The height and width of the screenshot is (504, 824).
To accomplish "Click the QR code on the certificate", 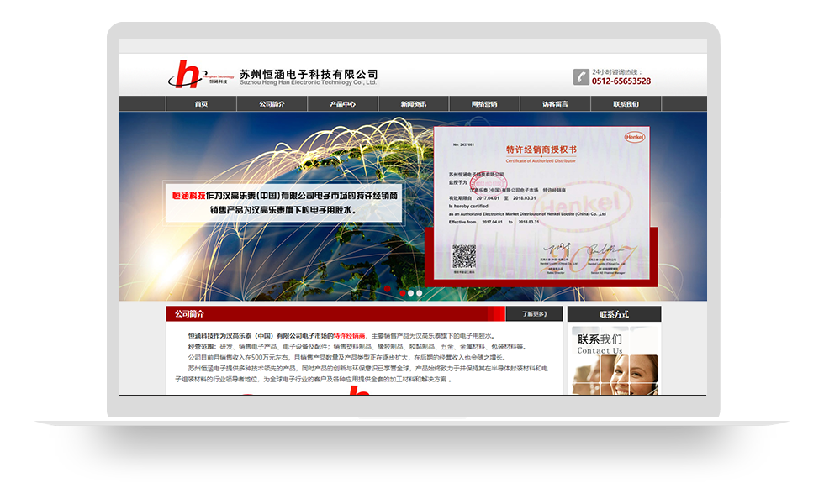I will pyautogui.click(x=464, y=257).
